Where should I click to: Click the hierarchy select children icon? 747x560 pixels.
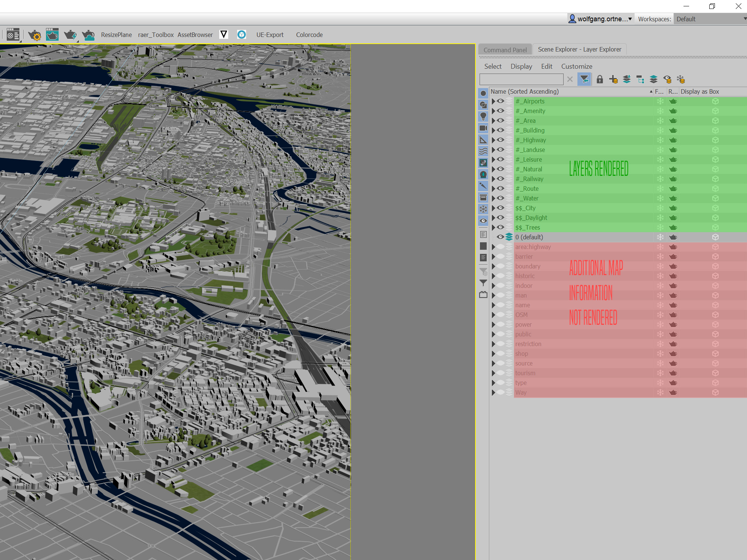pos(640,79)
